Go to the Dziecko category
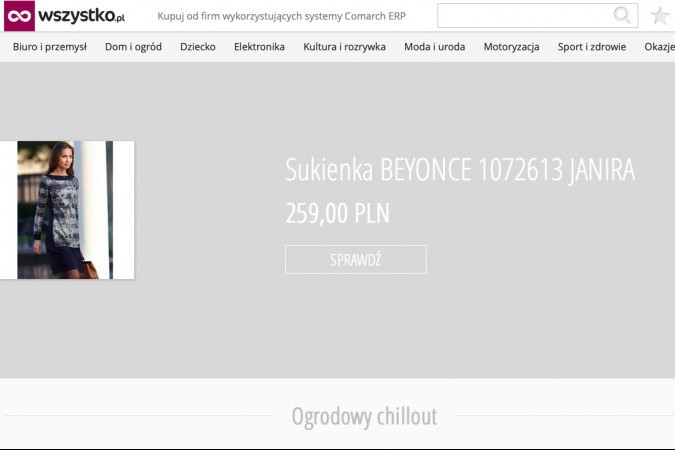 coord(198,47)
